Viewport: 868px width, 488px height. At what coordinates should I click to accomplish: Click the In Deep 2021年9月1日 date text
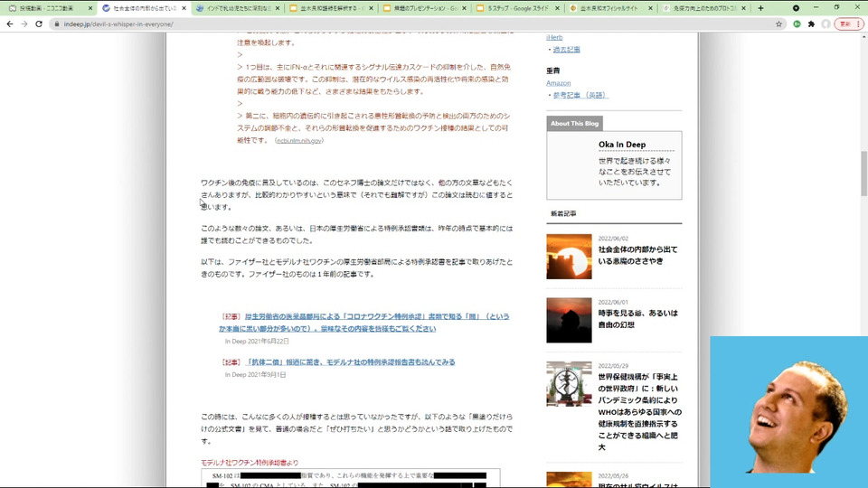tap(255, 374)
